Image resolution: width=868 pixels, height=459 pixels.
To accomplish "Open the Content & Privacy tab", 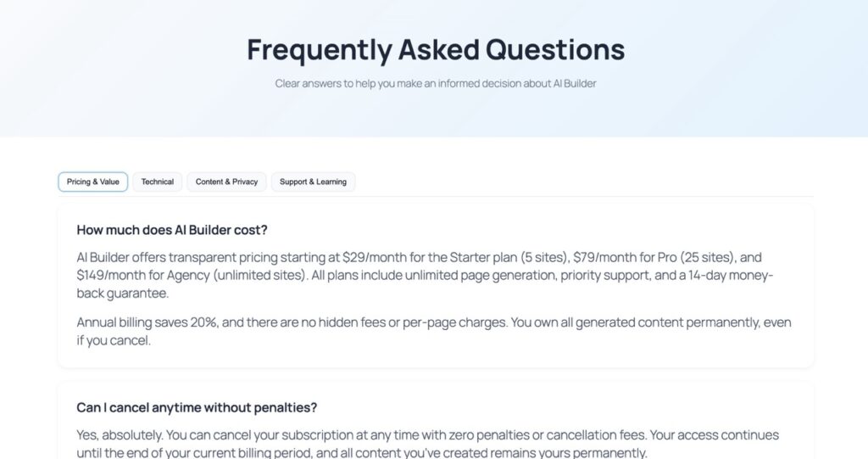I will tap(226, 182).
